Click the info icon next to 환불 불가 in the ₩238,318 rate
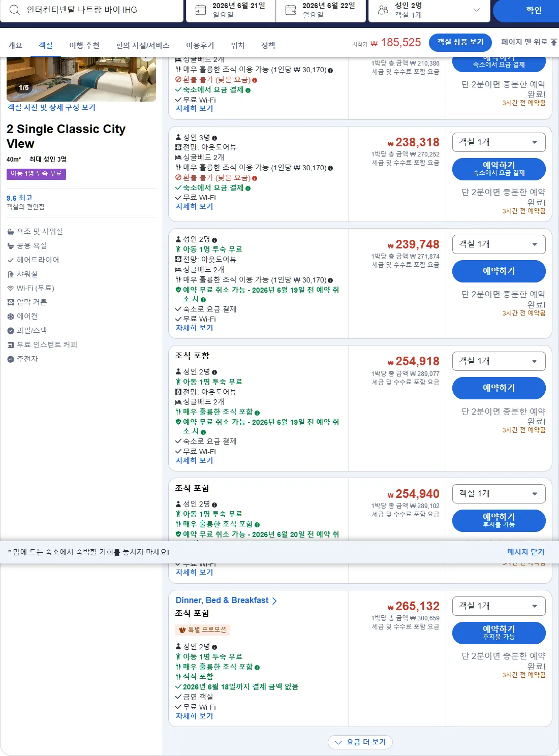This screenshot has height=756, width=559. click(255, 178)
